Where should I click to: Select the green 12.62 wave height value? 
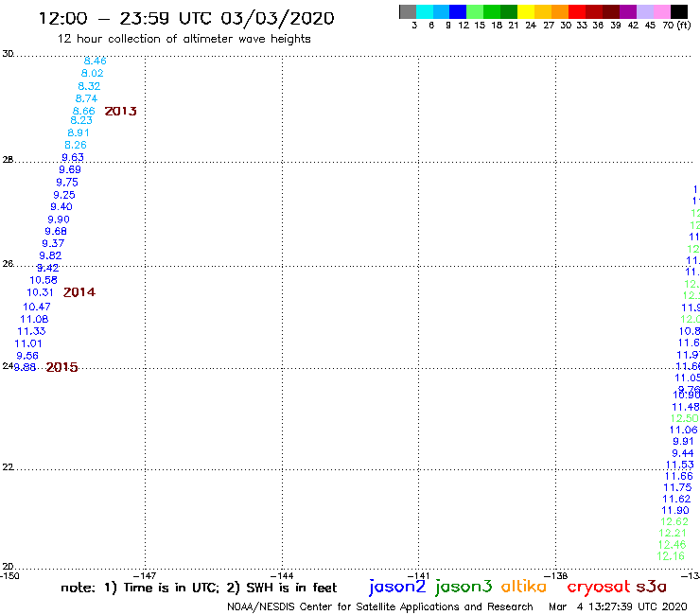point(674,521)
